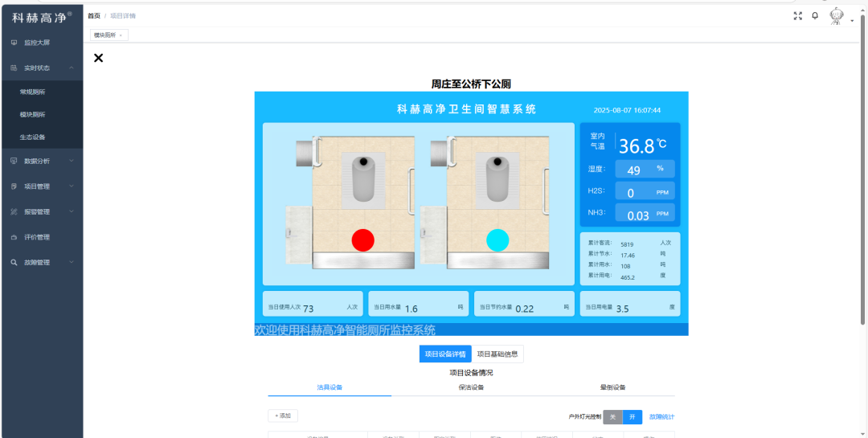Viewport: 868px width, 438px height.
Task: Click the 项目详情 breadcrumb text
Action: 123,16
